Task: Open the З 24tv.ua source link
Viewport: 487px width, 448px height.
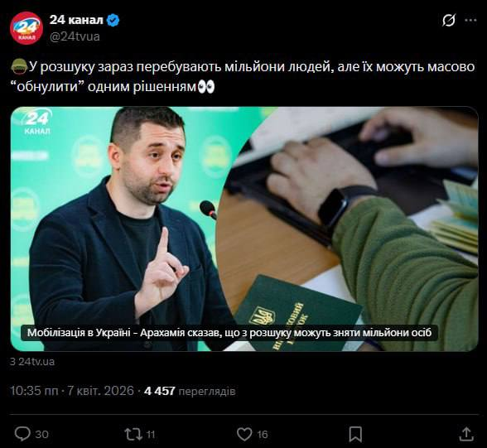Action: point(32,362)
